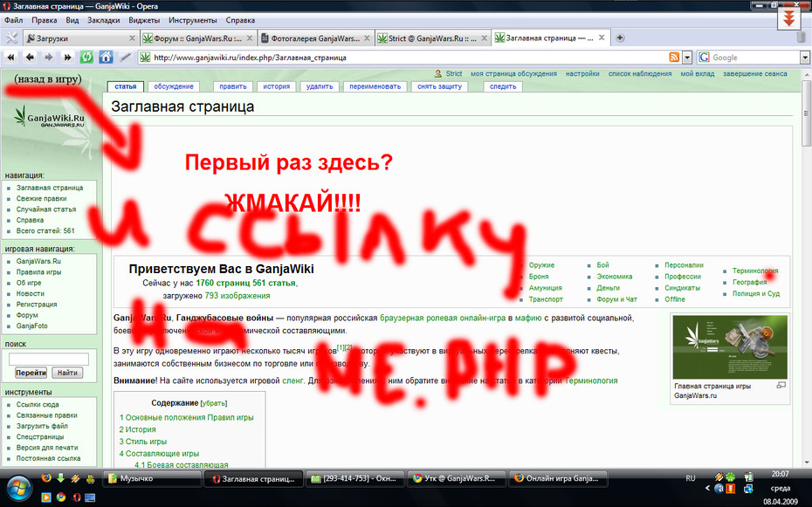Click the Перейти button
812x507 pixels.
tap(31, 373)
